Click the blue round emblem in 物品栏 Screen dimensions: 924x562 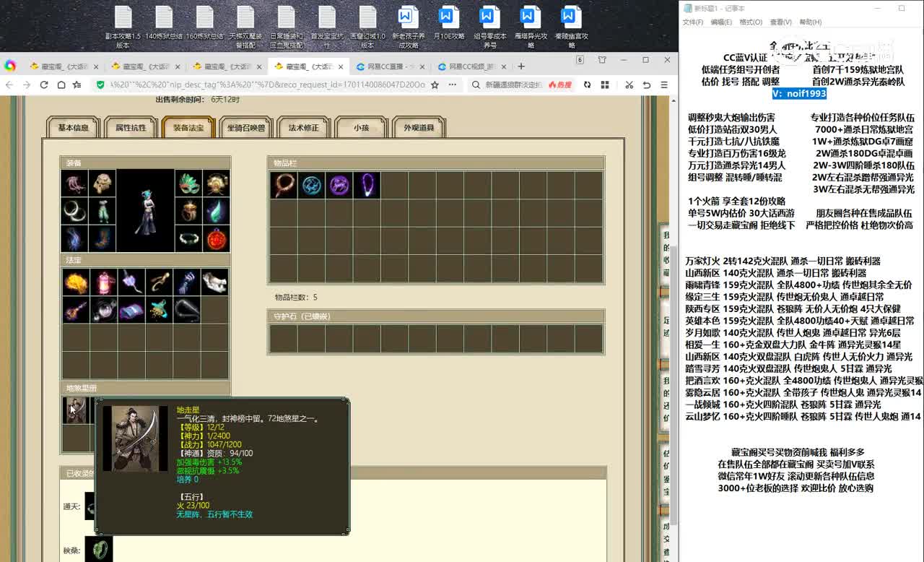coord(311,185)
